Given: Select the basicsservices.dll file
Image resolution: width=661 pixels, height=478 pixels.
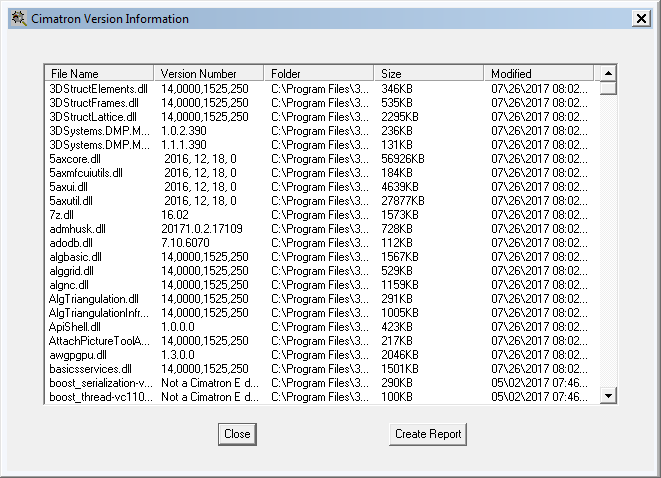Looking at the screenshot, I should pyautogui.click(x=91, y=369).
